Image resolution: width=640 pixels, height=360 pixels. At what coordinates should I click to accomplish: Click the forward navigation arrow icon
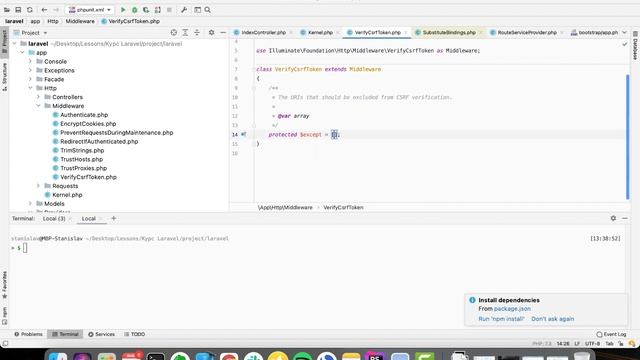[x=56, y=10]
